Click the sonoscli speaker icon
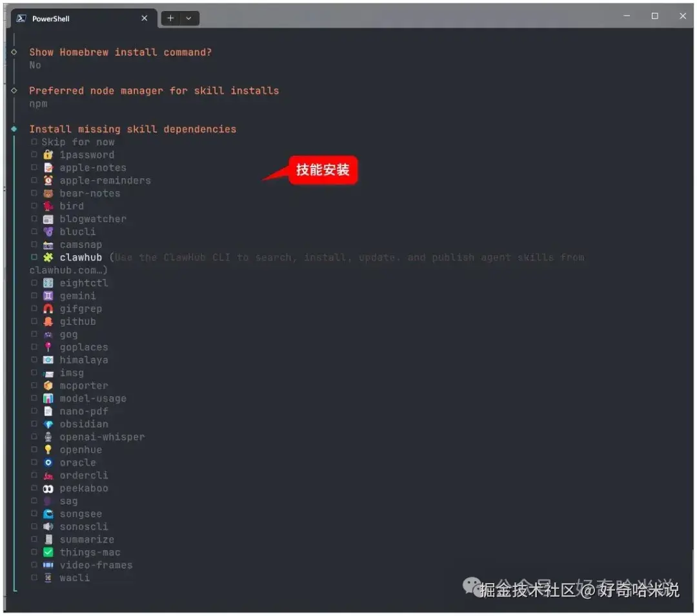697x616 pixels. pos(48,527)
